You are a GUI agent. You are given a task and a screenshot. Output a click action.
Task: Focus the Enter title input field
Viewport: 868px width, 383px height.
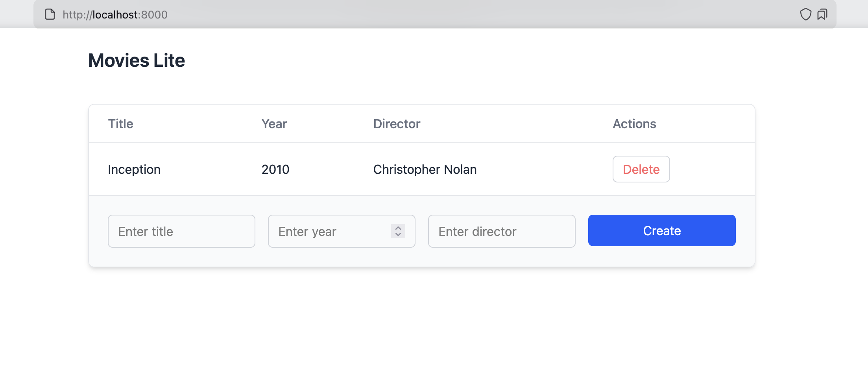pyautogui.click(x=181, y=231)
